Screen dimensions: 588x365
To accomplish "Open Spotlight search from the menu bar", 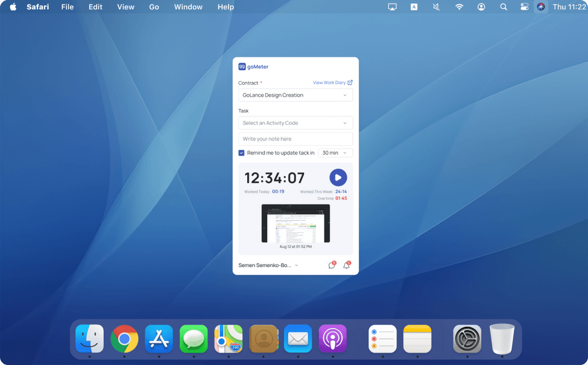I will pos(504,7).
